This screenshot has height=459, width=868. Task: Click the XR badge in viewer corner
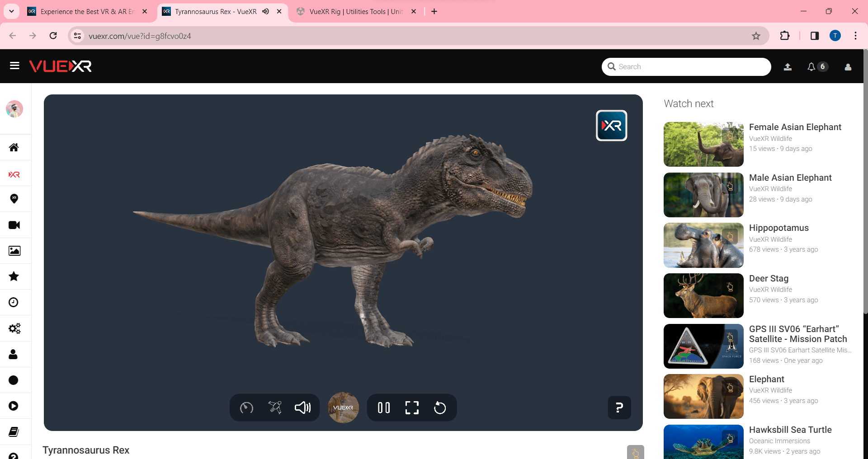pyautogui.click(x=612, y=126)
